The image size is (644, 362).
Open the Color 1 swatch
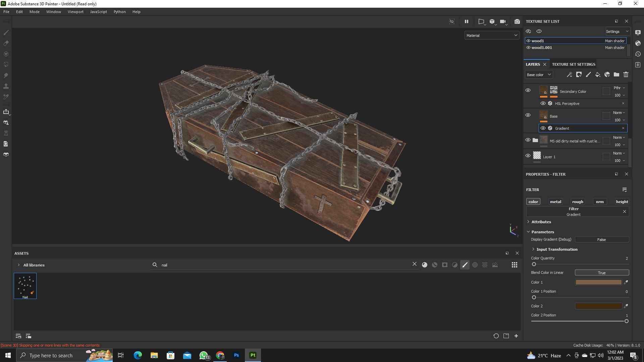click(x=598, y=282)
